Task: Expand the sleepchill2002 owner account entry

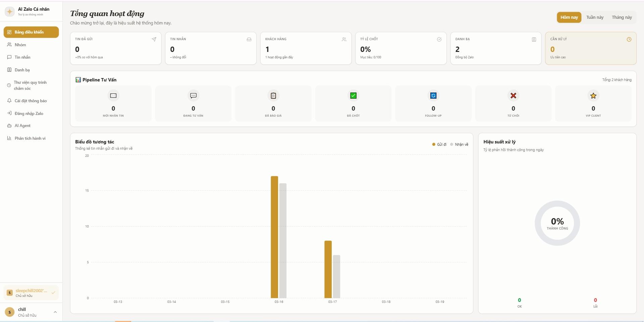Action: coord(31,293)
